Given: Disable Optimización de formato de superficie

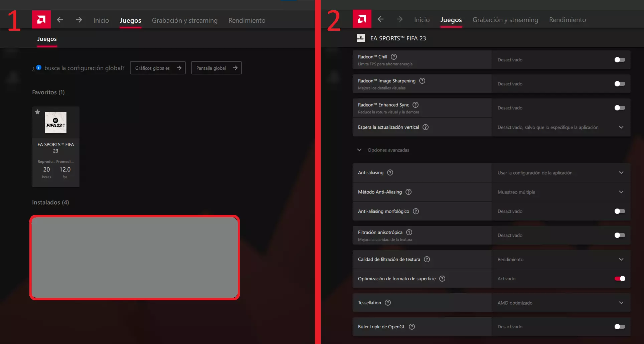Looking at the screenshot, I should click(x=620, y=279).
